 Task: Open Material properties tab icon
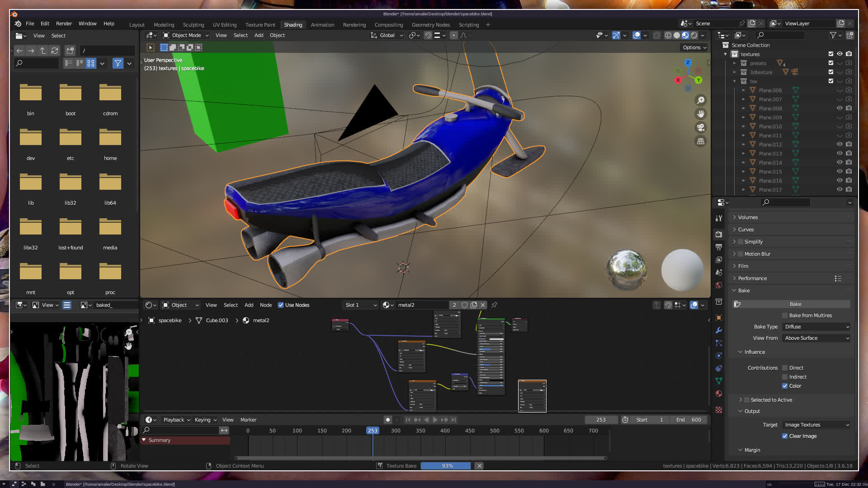719,394
